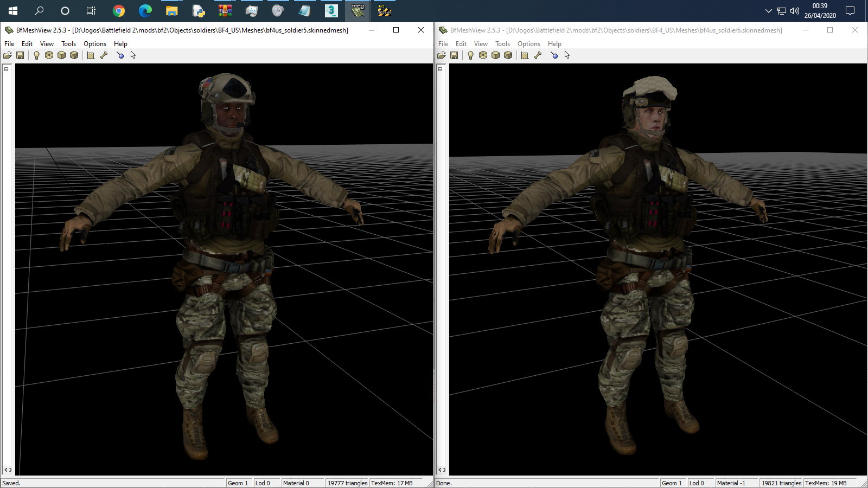
Task: Open Edit menu in soldier5 window
Action: (27, 44)
